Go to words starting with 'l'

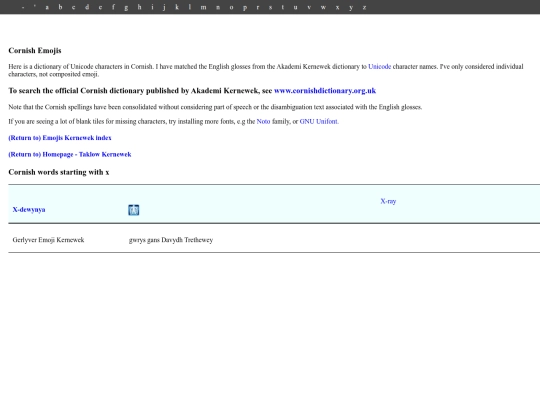click(x=190, y=7)
